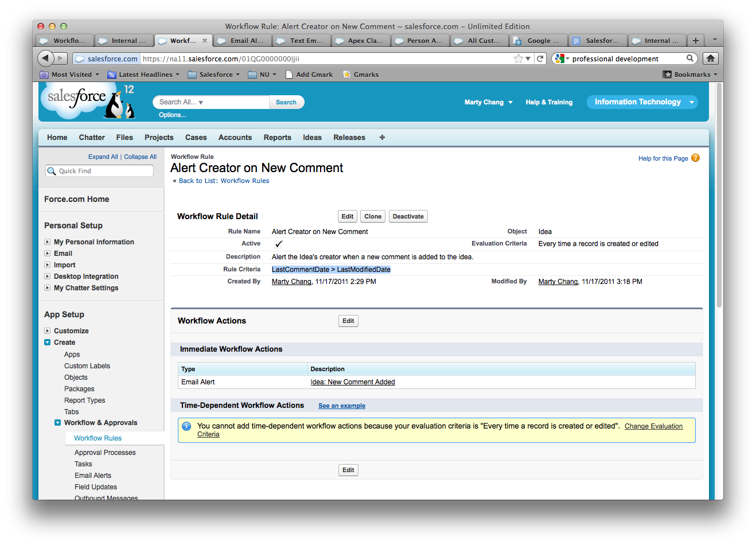This screenshot has height=545, width=756.
Task: Collapse the Create section
Action: 47,342
